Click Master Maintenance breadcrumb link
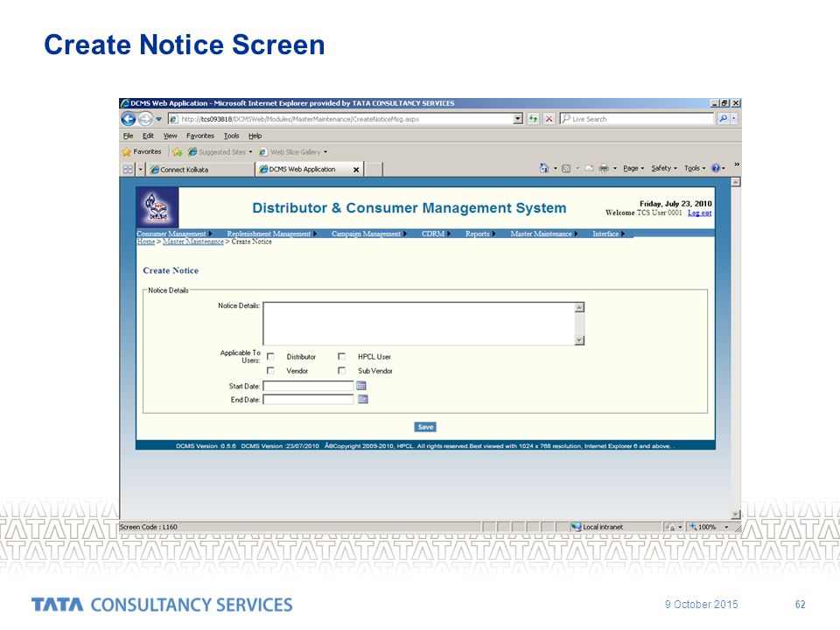Viewport: 840px width, 630px height. 192,241
